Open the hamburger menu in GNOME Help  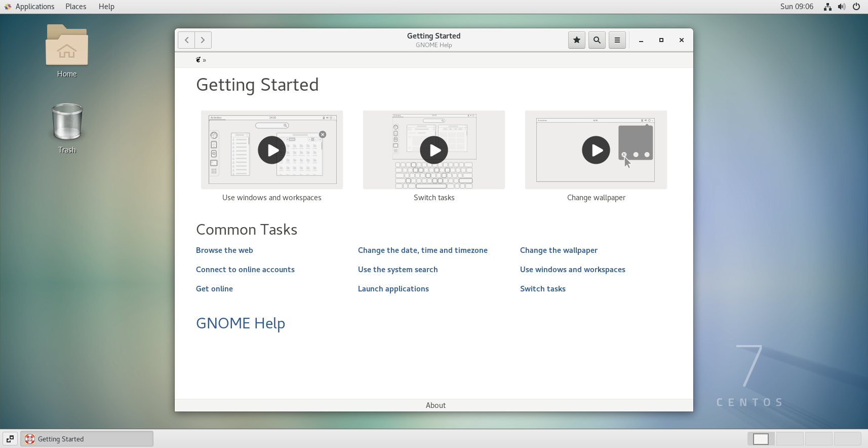coord(617,40)
